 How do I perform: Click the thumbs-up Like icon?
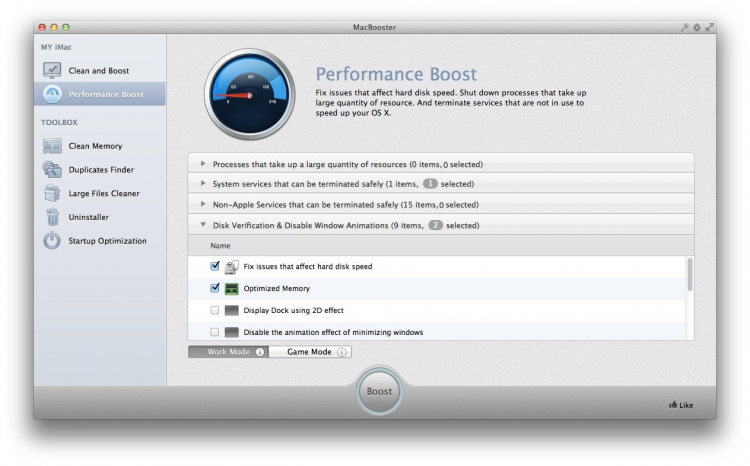pos(673,405)
